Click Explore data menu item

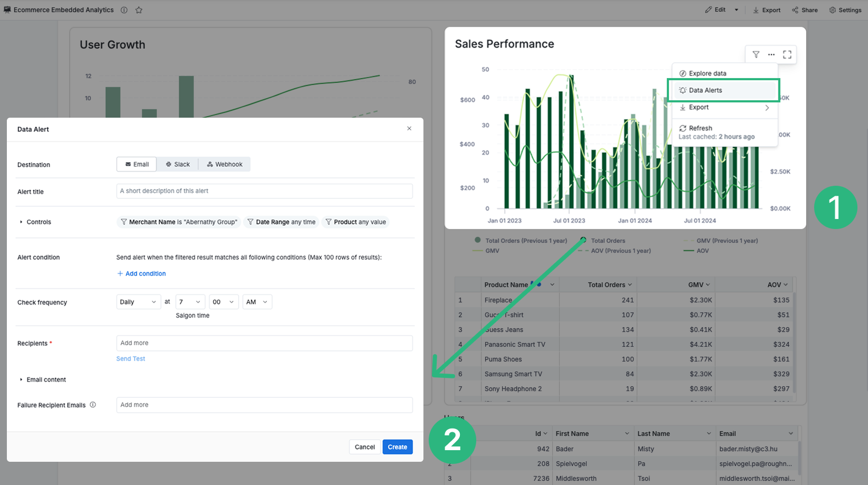[707, 73]
